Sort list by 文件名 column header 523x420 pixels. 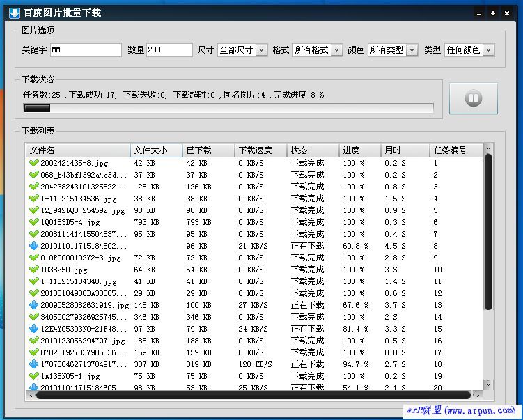coord(78,150)
